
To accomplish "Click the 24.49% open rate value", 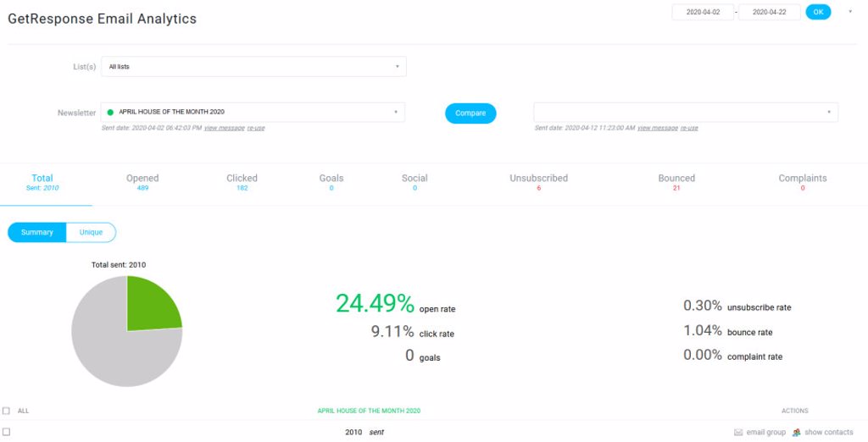I will coord(375,303).
